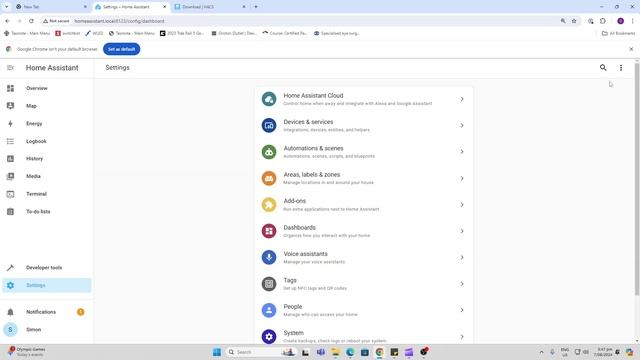Click the Automations & scenes robot icon
The width and height of the screenshot is (640, 360).
point(269,152)
